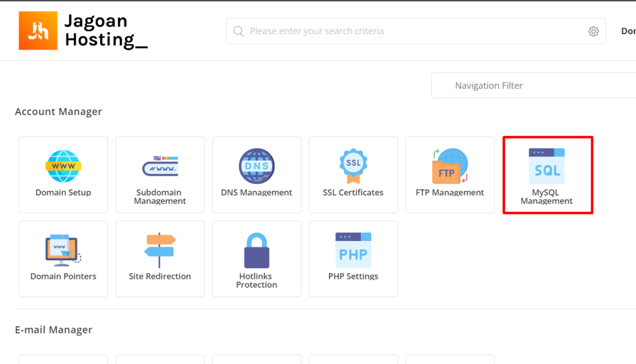Open the Domain Pointers tool
The width and height of the screenshot is (636, 364).
(63, 259)
